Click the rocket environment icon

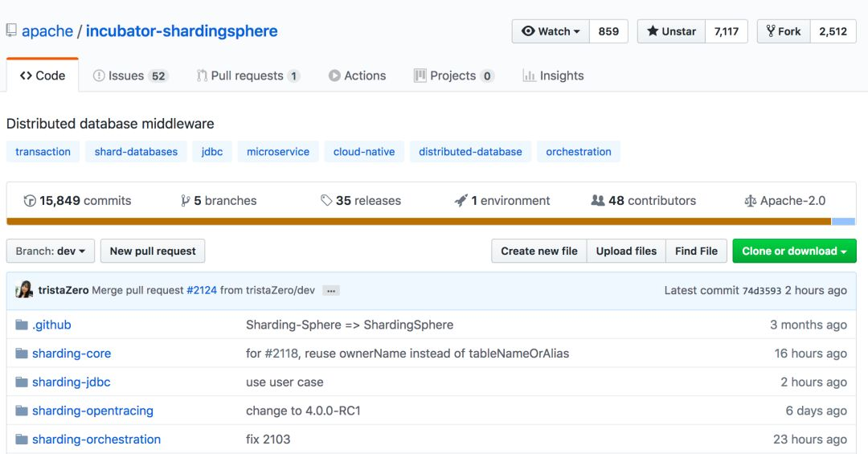[x=461, y=201]
